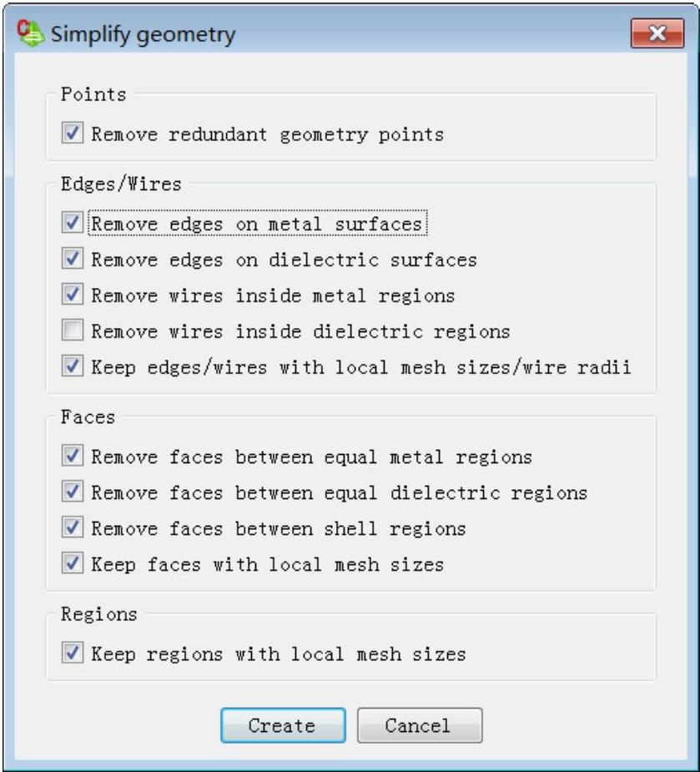
Task: Toggle Remove edges on metal surfaces checkbox
Action: [x=73, y=223]
